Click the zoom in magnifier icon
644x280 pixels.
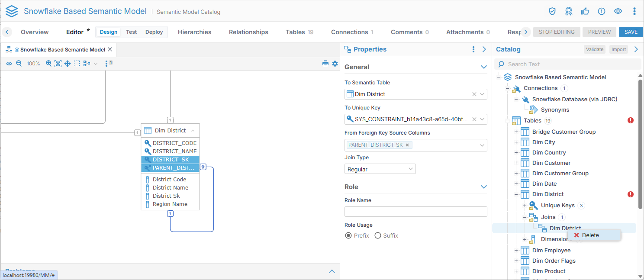tap(48, 64)
